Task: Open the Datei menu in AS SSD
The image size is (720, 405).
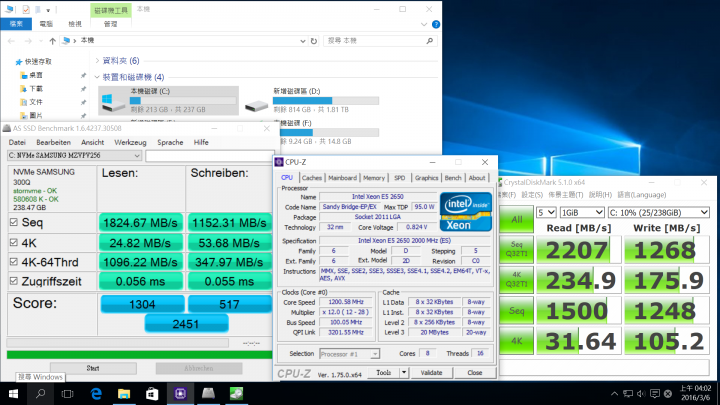Action: tap(17, 142)
